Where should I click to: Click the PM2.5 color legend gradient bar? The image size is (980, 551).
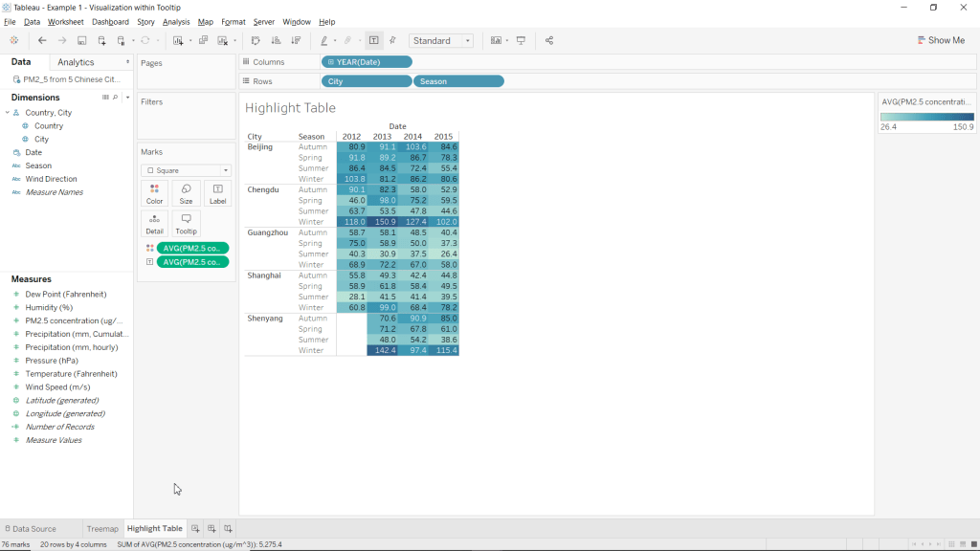(926, 117)
